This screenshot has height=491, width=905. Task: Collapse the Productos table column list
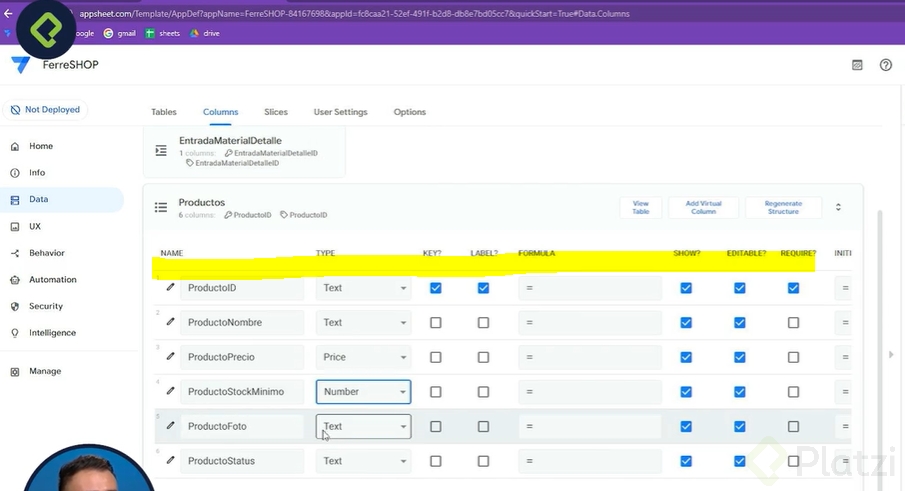pos(838,207)
